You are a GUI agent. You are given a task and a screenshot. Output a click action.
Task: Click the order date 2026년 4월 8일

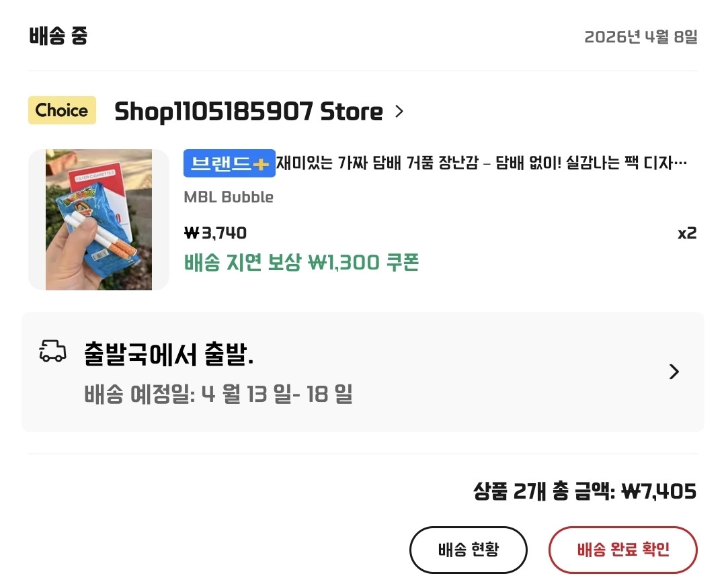point(641,37)
